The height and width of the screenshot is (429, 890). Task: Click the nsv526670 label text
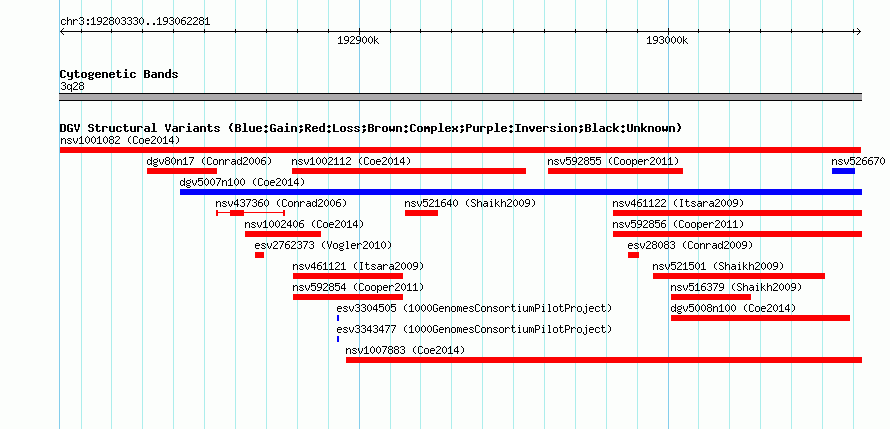click(x=858, y=161)
